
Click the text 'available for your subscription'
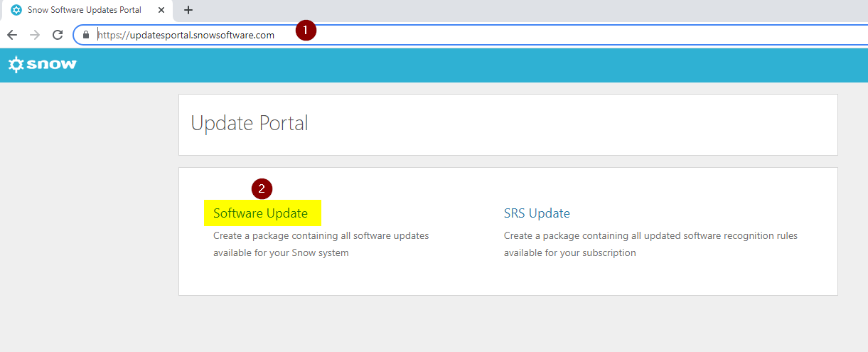click(x=569, y=252)
